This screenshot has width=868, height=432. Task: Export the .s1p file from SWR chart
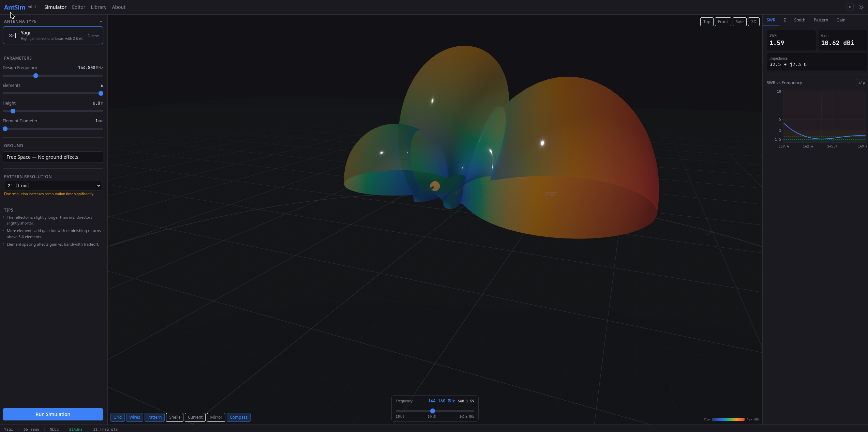coord(861,82)
